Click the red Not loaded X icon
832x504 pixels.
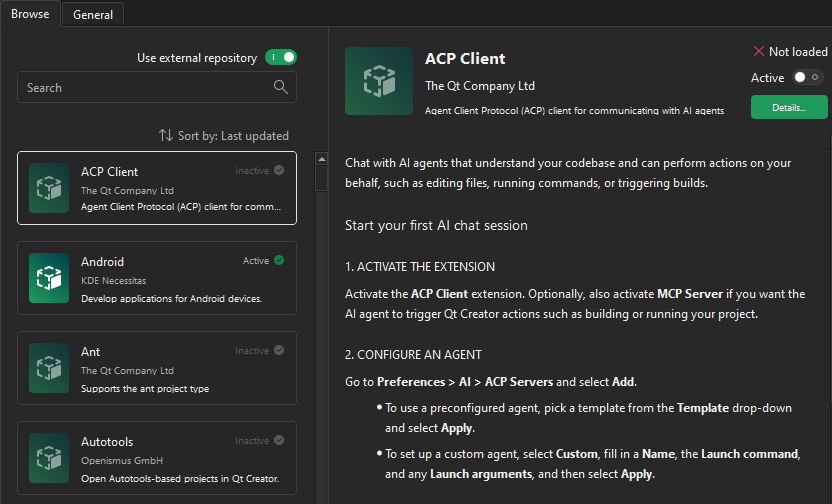[759, 51]
